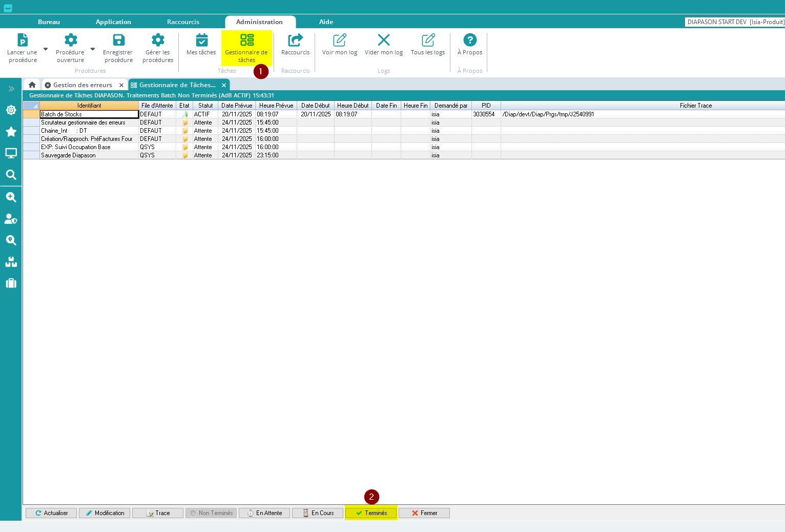Click the Vider mon log icon
The width and height of the screenshot is (785, 532).
383,40
